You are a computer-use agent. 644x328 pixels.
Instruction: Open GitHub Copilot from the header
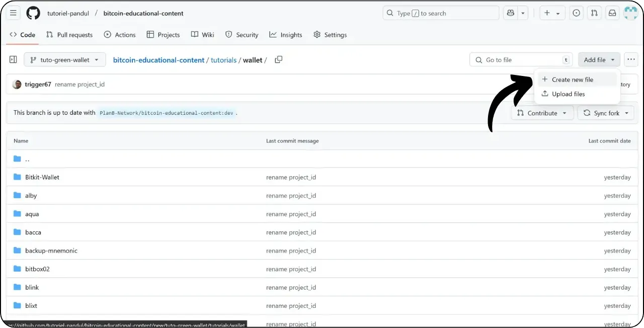click(510, 13)
